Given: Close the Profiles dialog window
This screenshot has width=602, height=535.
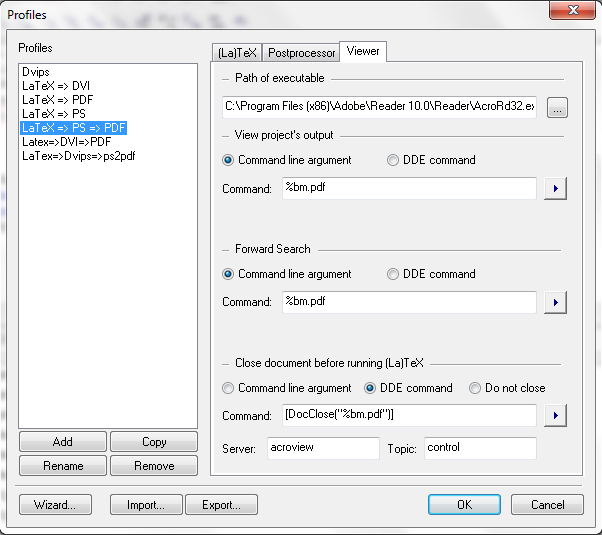Looking at the screenshot, I should [572, 10].
